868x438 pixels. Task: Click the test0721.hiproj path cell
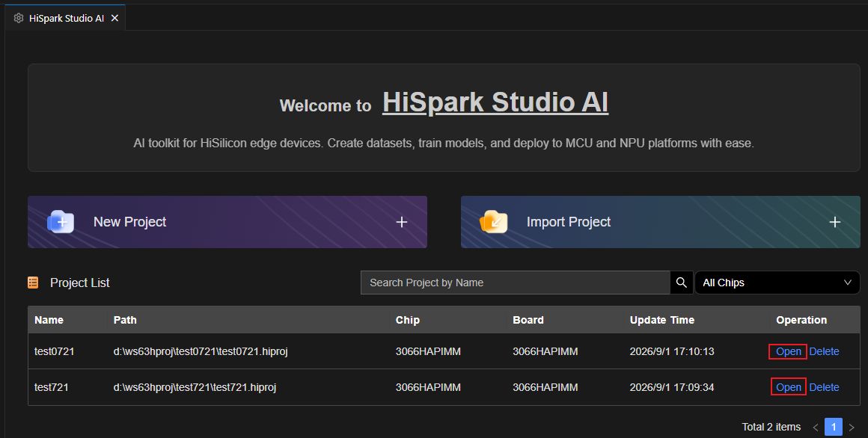(201, 352)
